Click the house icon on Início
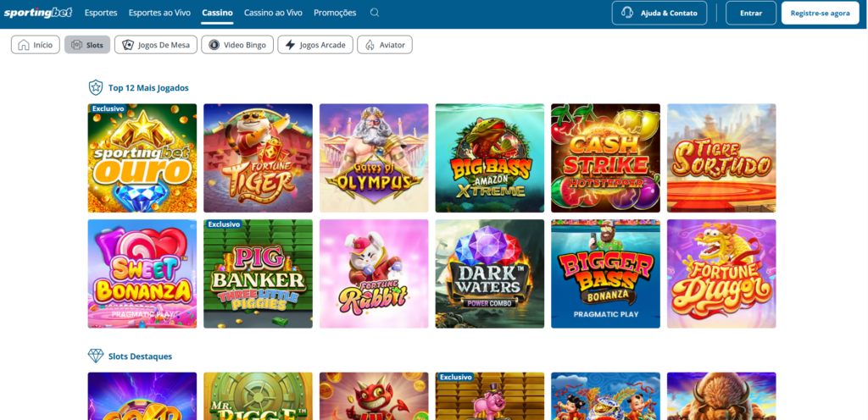This screenshot has height=420, width=868. (x=23, y=45)
